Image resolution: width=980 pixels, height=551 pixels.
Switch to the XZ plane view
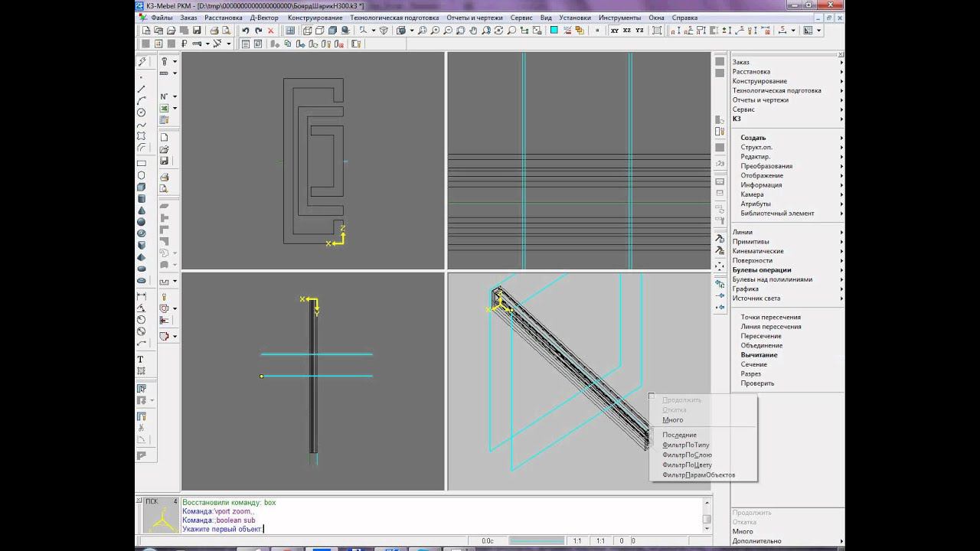point(627,31)
